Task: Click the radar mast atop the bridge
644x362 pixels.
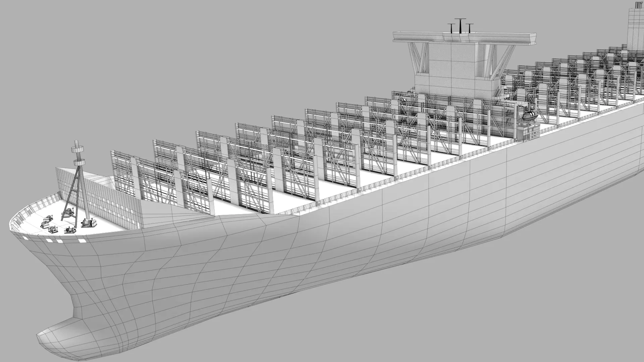Action: 461,26
